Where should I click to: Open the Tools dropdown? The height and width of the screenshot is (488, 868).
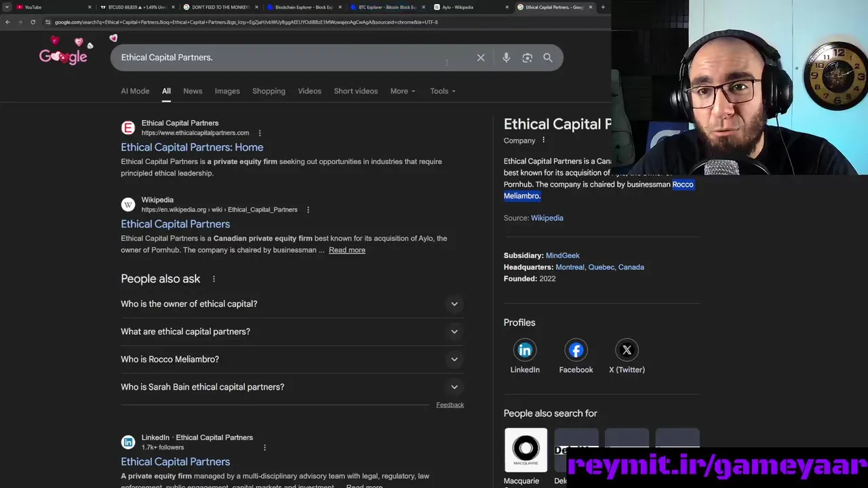(x=443, y=91)
